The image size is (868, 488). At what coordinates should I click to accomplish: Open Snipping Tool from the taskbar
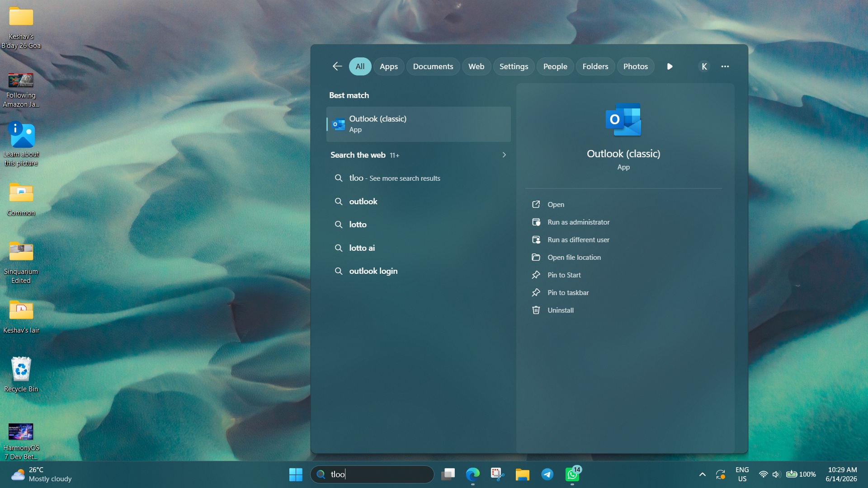[x=497, y=474]
